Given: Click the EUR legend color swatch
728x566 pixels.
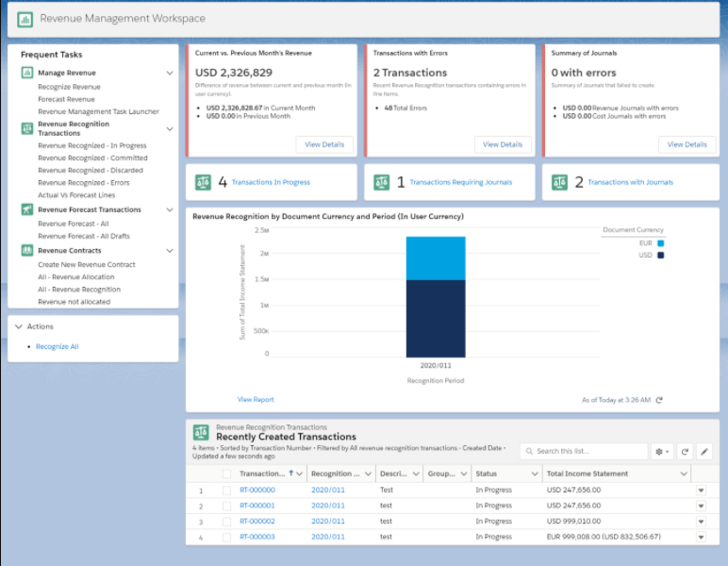Looking at the screenshot, I should [x=660, y=242].
